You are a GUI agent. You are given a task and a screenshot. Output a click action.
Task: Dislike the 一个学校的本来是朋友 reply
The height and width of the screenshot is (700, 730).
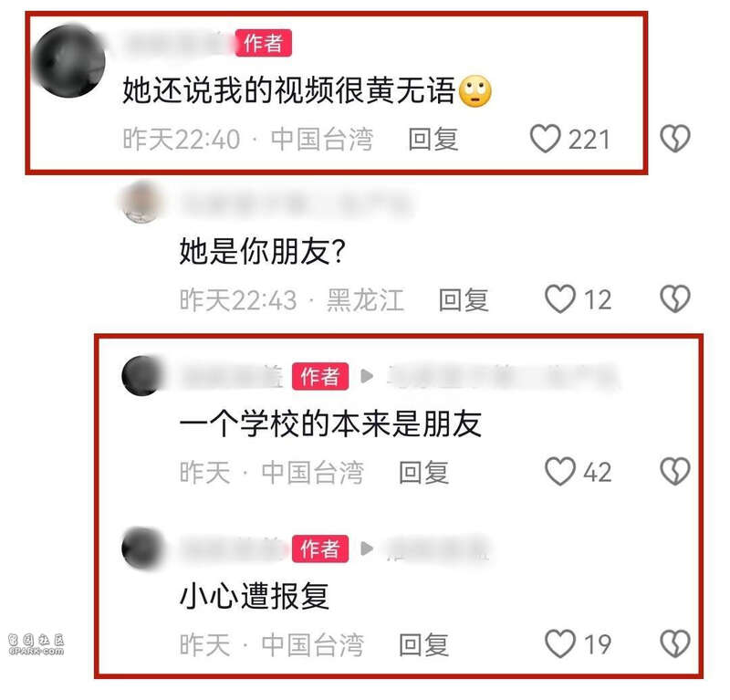(674, 471)
